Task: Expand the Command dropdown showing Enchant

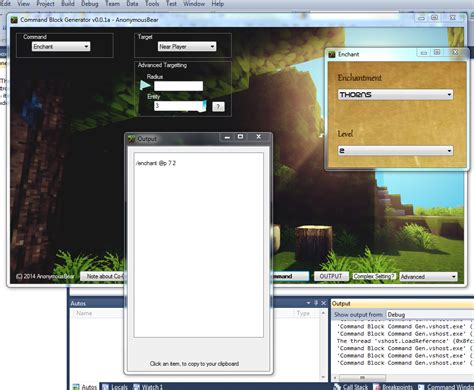Action: [61, 46]
